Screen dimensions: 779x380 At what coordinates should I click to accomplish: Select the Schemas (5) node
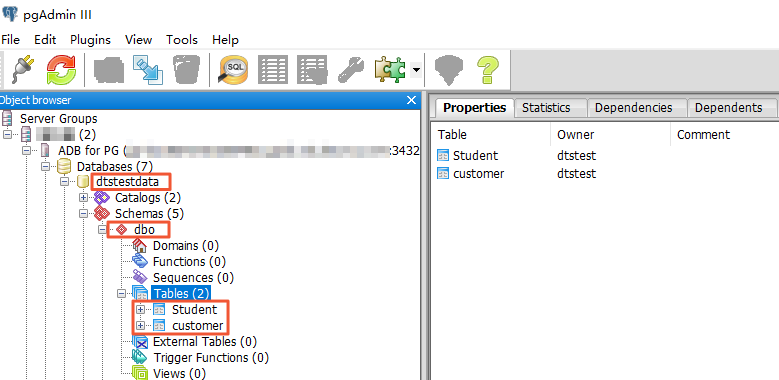coord(150,214)
